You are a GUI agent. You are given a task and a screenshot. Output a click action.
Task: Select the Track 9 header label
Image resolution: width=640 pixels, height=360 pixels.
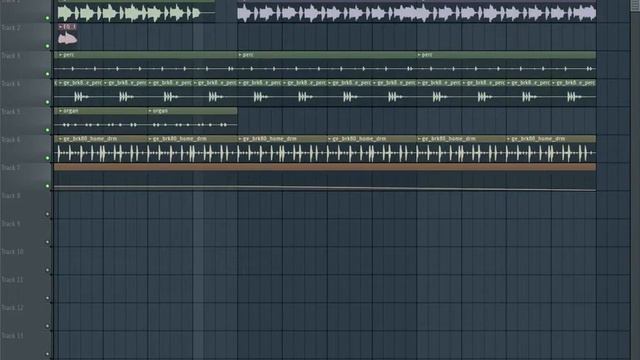pyautogui.click(x=11, y=224)
